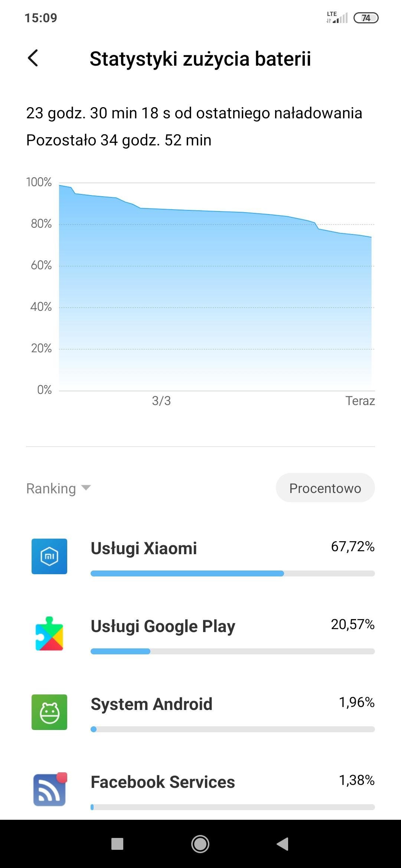The image size is (401, 868).
Task: Open the Usługi Xiaomi app icon
Action: click(x=49, y=556)
